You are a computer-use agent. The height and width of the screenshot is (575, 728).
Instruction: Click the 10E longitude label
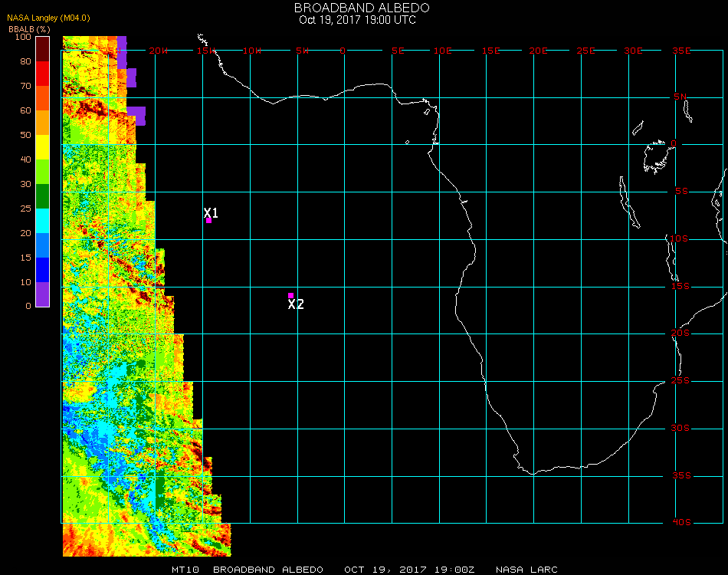coord(442,51)
